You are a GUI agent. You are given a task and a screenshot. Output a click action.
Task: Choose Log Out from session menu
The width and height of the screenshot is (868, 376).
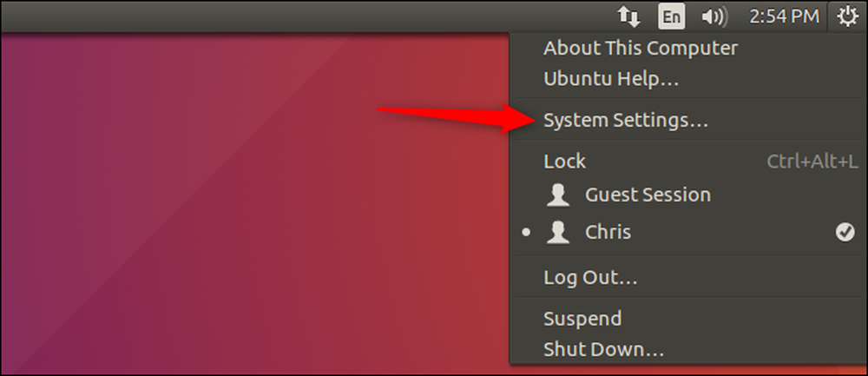(x=590, y=277)
